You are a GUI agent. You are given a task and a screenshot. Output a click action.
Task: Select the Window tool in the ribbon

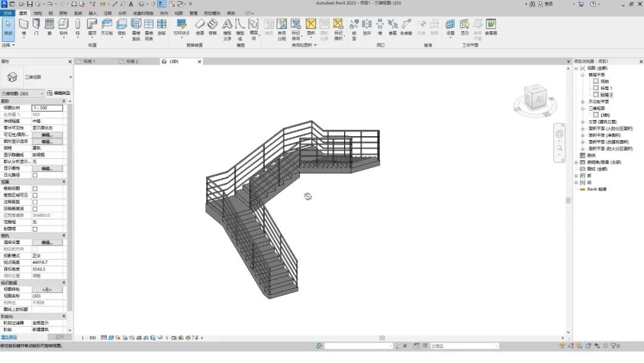49,26
